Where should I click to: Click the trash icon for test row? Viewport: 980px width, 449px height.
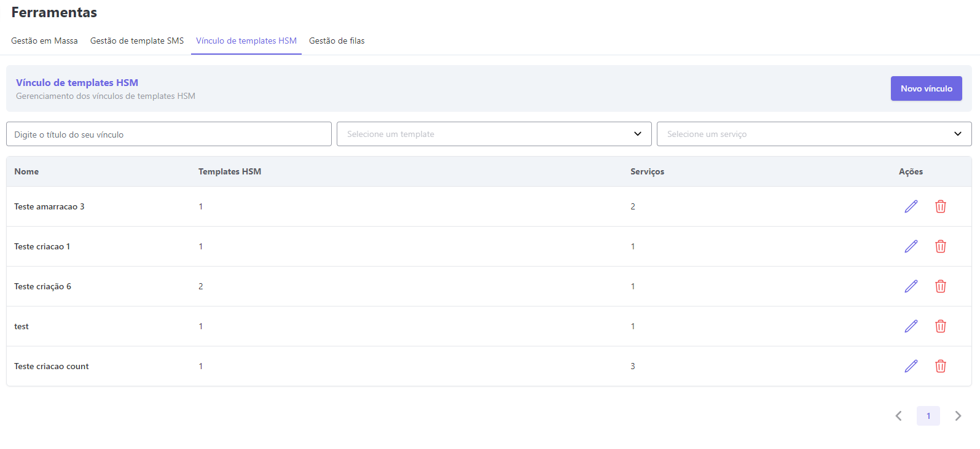(941, 326)
